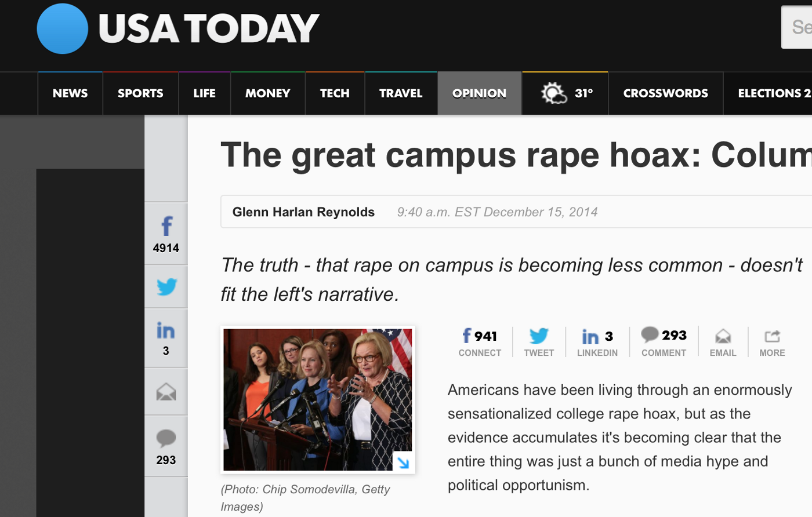Screen dimensions: 812x517
Task: Click the blue expand arrow on photo
Action: point(403,462)
